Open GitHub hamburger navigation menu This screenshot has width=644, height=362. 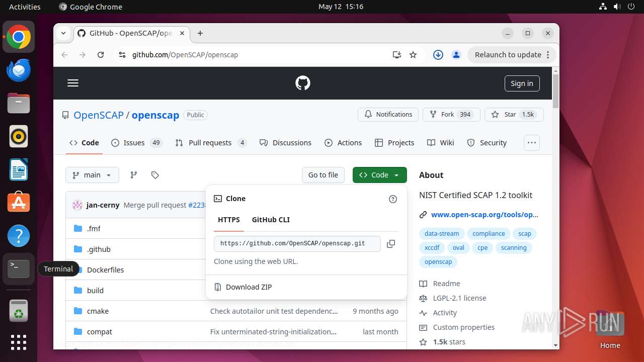[73, 83]
